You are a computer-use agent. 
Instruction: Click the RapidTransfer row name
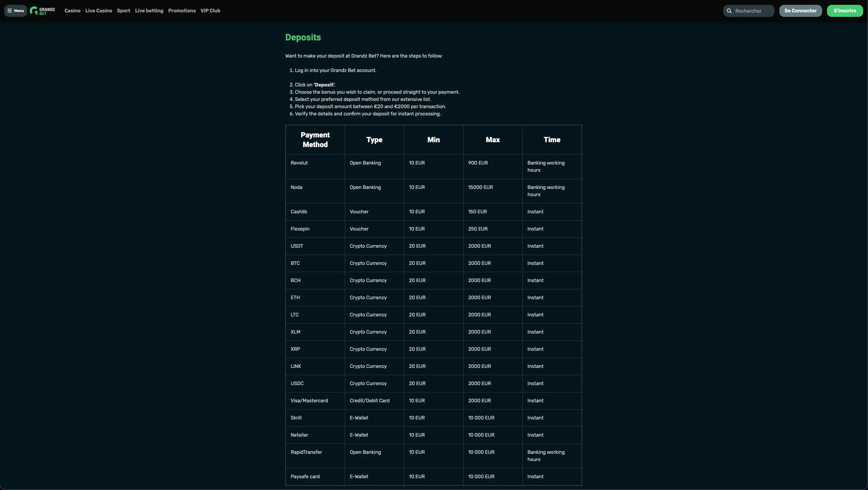[306, 452]
